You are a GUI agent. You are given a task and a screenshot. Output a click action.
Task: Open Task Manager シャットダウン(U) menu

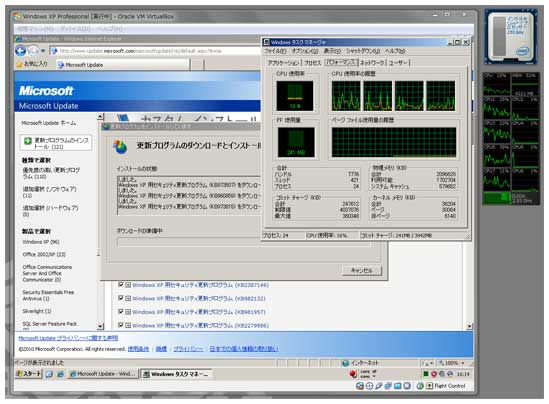point(363,51)
